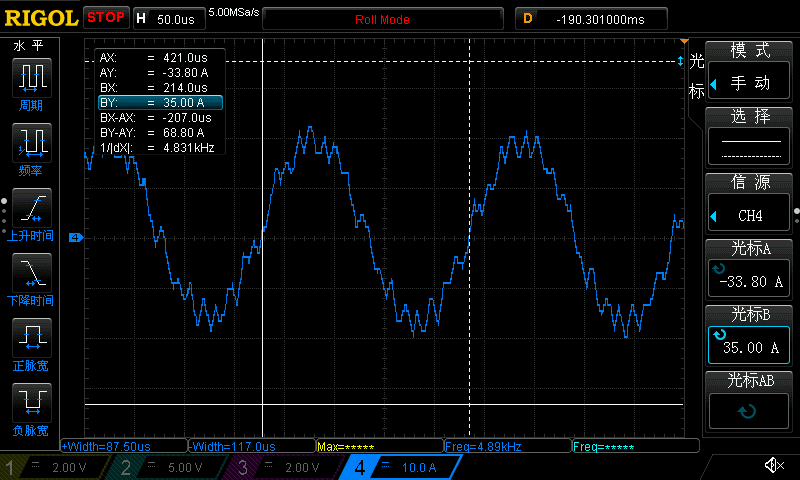Click the 水平 menu header
Image resolution: width=800 pixels, height=480 pixels.
(x=29, y=46)
